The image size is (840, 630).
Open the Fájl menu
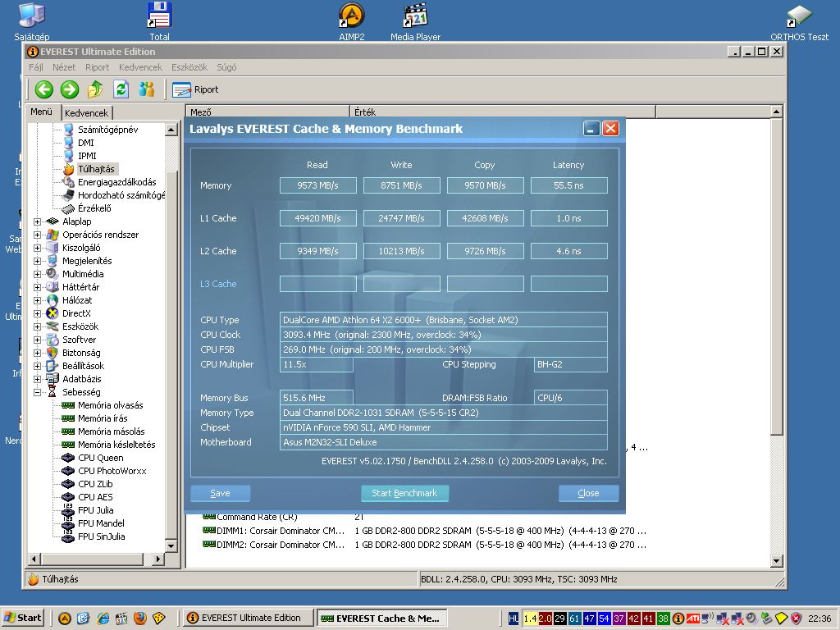click(x=36, y=67)
